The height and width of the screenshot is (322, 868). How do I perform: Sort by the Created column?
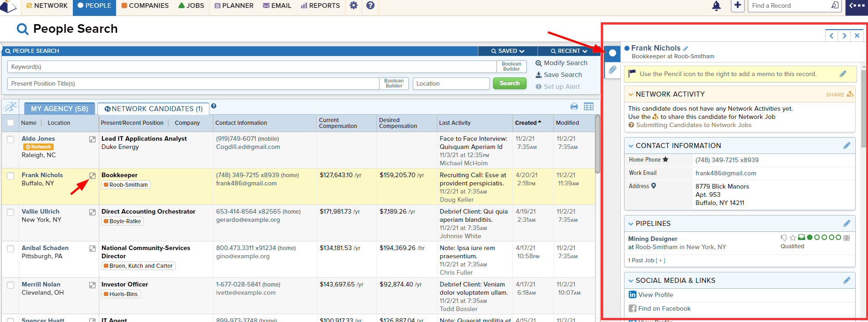click(x=528, y=123)
